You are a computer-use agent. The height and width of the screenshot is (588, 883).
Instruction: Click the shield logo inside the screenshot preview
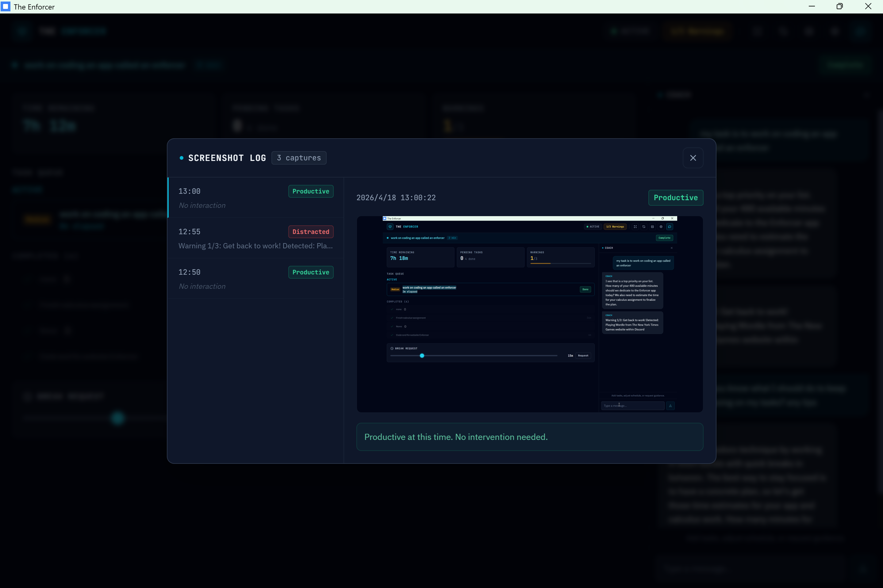click(x=390, y=227)
